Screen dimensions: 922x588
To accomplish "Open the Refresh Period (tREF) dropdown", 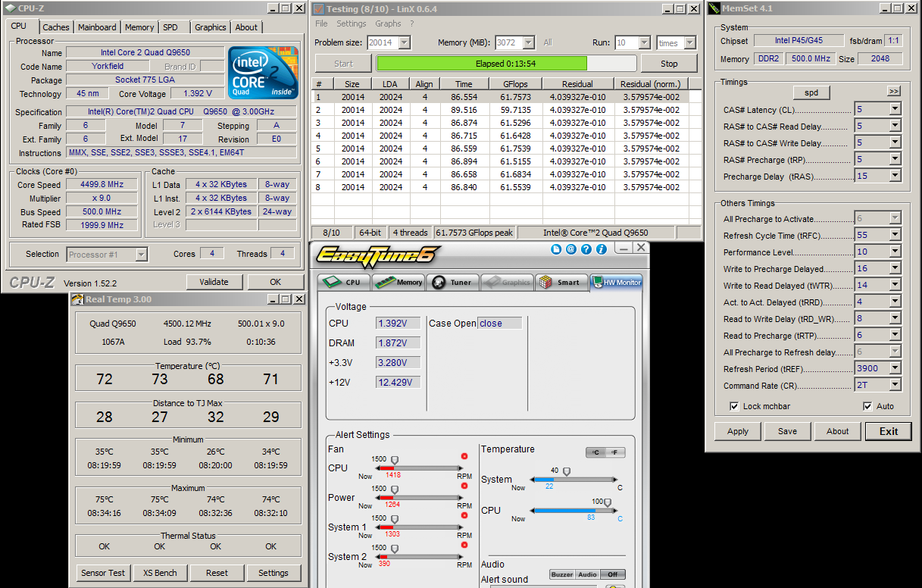I will click(895, 368).
